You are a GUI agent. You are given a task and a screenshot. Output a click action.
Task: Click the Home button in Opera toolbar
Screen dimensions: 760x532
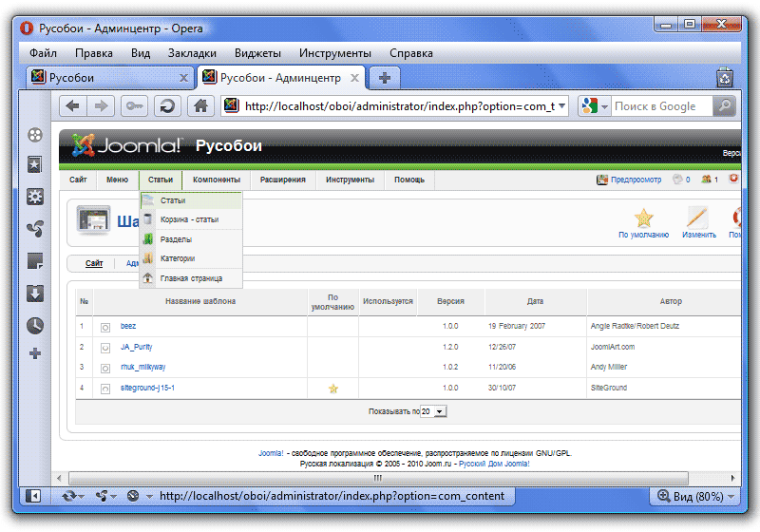tap(199, 106)
